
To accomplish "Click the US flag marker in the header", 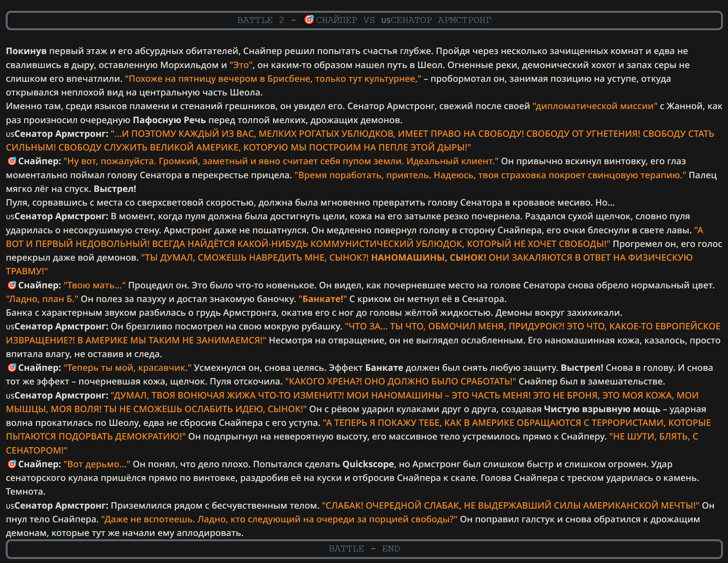I will pyautogui.click(x=386, y=21).
